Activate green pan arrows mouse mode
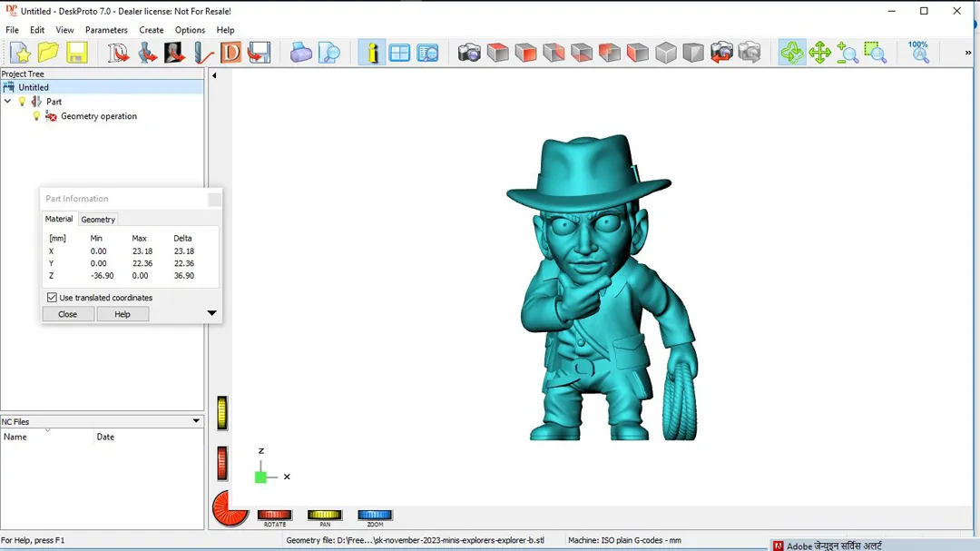This screenshot has width=980, height=551. (819, 53)
